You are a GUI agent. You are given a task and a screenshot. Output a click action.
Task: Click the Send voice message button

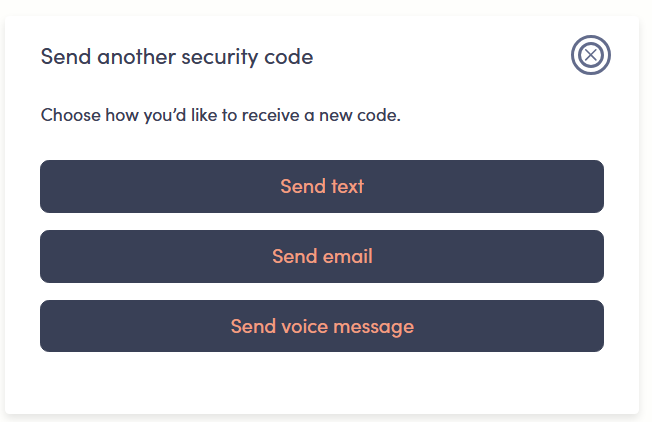[x=322, y=326]
